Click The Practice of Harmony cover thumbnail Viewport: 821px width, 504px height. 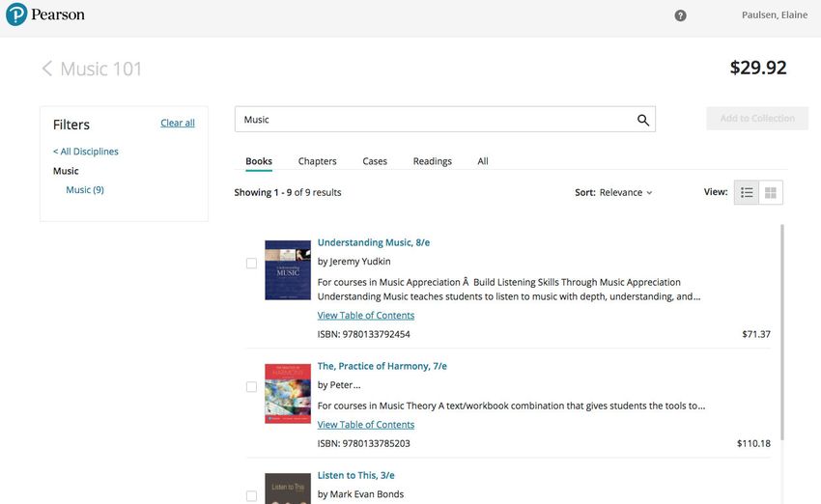coord(288,394)
